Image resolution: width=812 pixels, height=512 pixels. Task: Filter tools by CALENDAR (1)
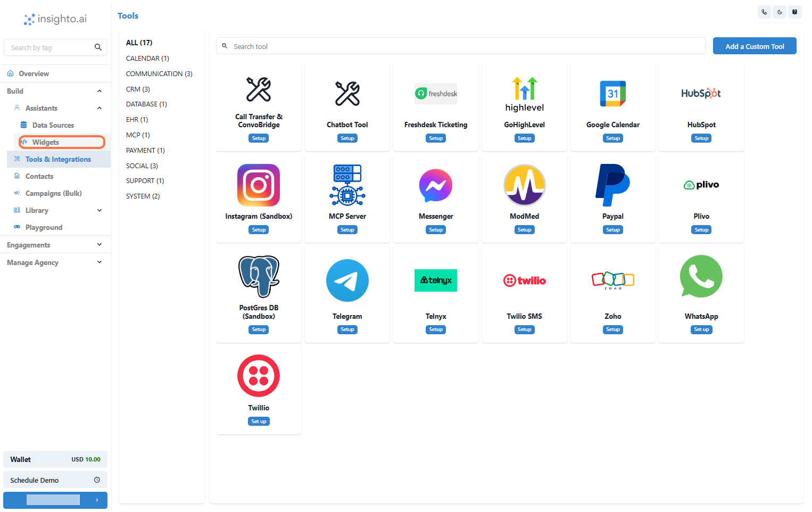[147, 58]
